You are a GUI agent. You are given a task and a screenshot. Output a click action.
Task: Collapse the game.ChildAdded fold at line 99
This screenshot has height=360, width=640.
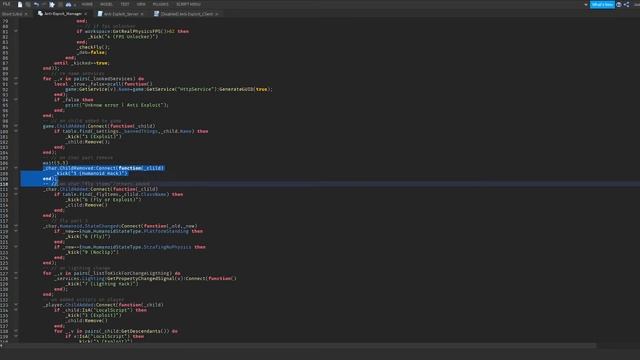pyautogui.click(x=16, y=126)
